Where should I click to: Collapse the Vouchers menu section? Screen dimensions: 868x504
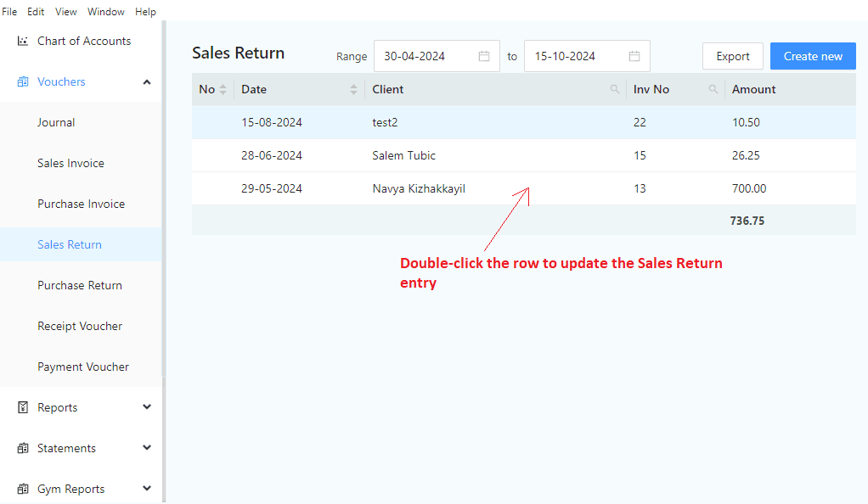tap(147, 82)
